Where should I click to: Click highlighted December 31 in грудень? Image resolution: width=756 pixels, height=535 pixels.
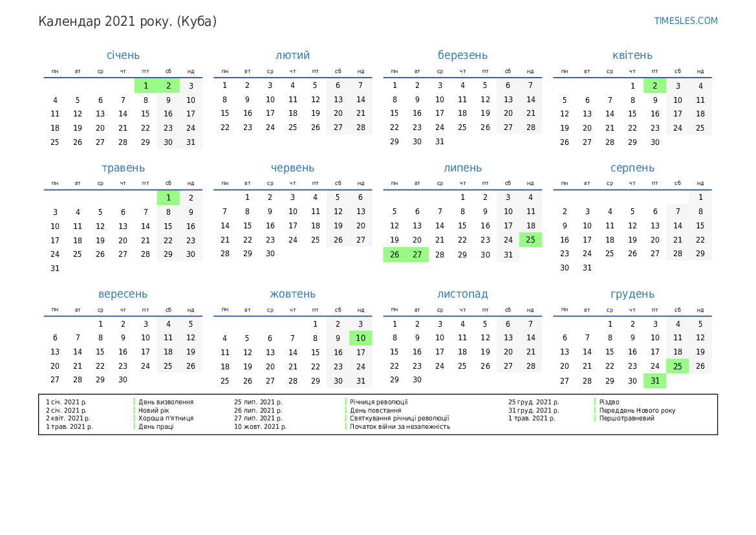[x=654, y=380]
